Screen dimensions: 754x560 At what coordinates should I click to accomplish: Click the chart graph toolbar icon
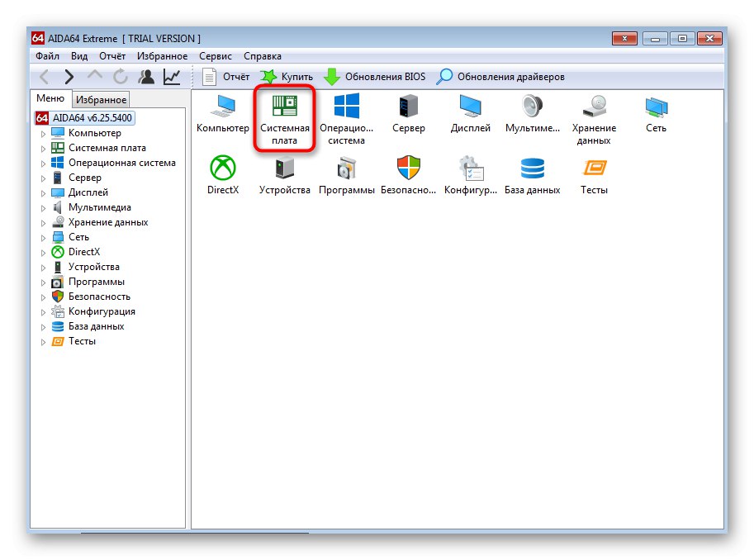tap(172, 77)
